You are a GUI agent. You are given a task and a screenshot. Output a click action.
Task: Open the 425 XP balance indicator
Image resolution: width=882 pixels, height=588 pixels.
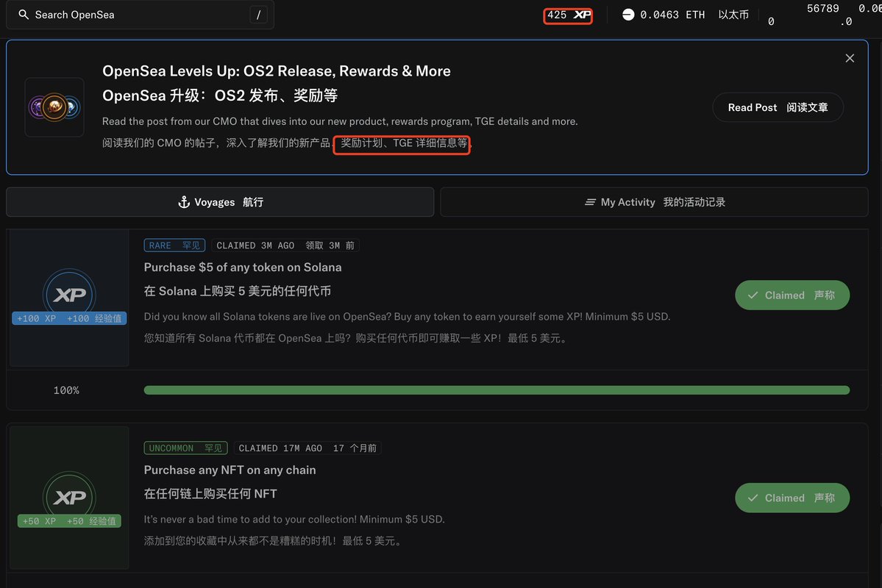click(568, 15)
